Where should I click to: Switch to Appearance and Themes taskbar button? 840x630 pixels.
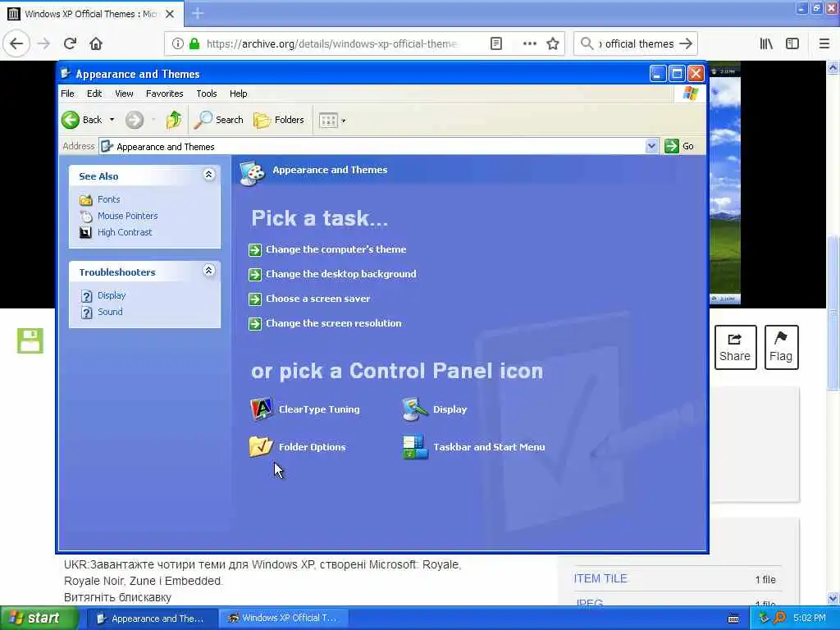click(x=151, y=619)
